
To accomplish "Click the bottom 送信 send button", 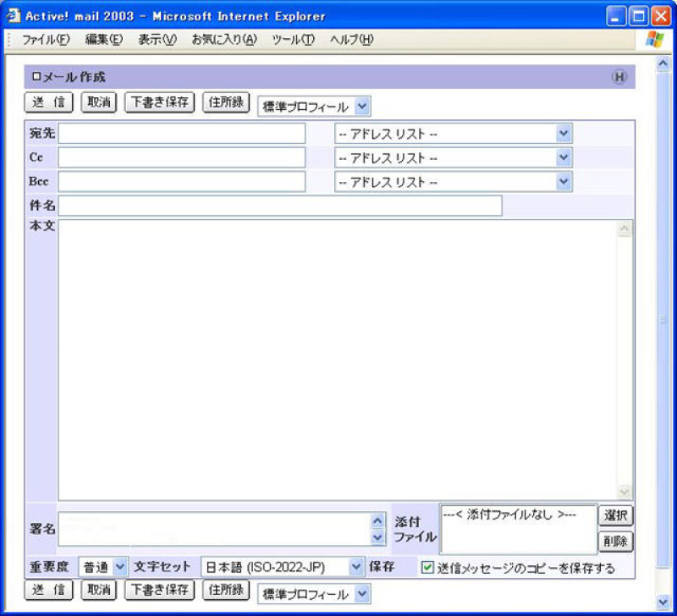I will pyautogui.click(x=49, y=590).
